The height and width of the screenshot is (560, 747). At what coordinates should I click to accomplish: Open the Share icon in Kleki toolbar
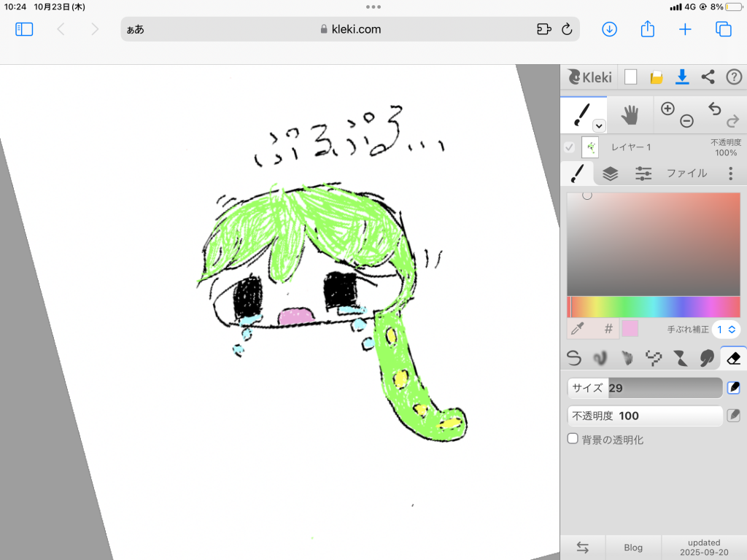[708, 77]
